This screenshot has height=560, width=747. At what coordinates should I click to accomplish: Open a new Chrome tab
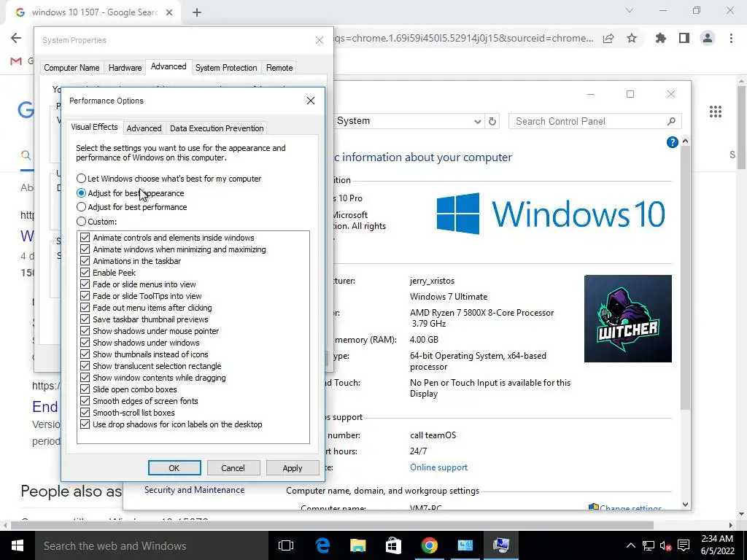click(197, 12)
